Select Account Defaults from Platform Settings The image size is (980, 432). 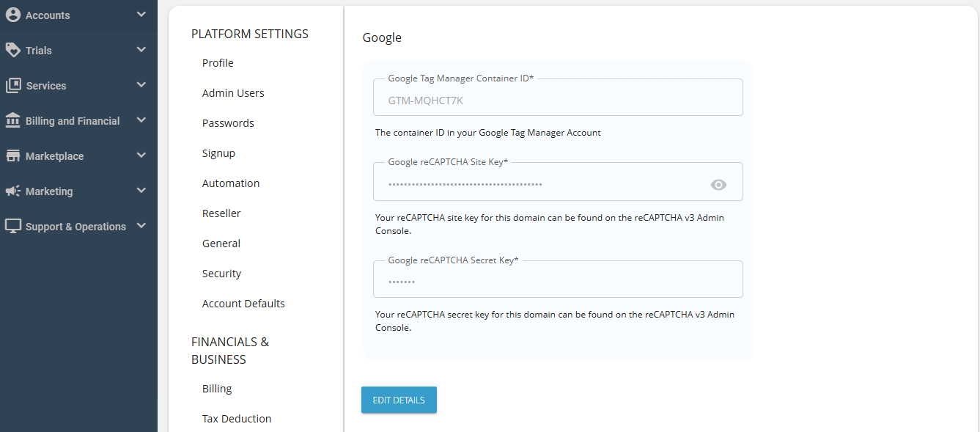coord(243,303)
